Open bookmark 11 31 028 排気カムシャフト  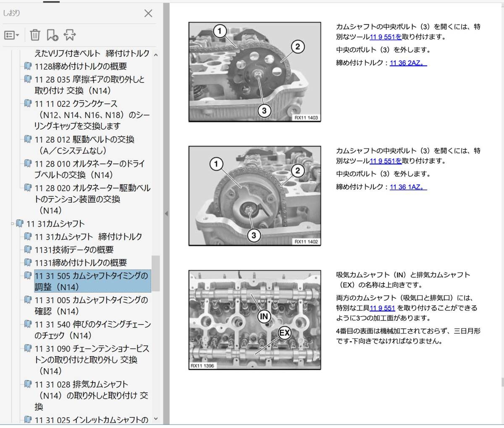[92, 395]
